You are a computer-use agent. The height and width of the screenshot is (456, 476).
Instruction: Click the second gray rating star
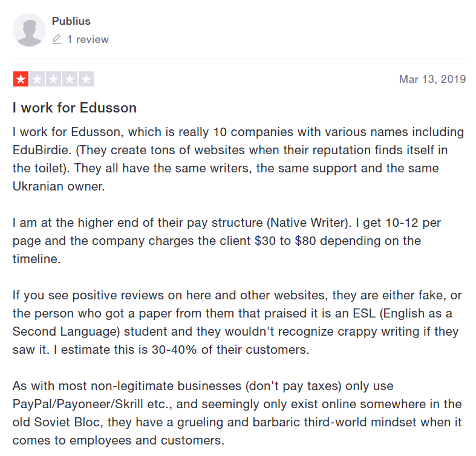(x=37, y=79)
